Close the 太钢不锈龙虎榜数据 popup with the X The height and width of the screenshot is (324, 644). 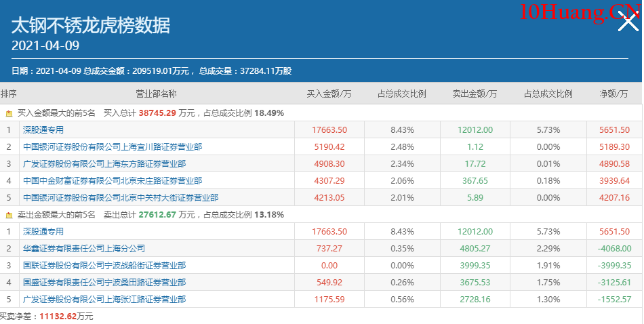pos(628,21)
